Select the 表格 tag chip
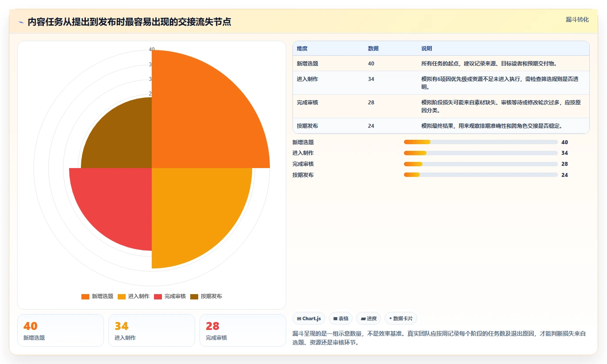The width and height of the screenshot is (607, 364). (341, 318)
